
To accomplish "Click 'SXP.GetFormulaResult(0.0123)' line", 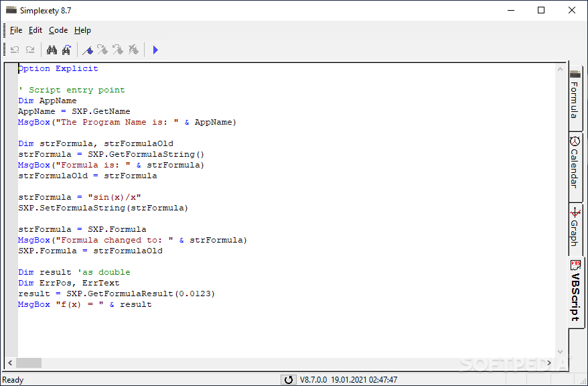I will pyautogui.click(x=117, y=294).
